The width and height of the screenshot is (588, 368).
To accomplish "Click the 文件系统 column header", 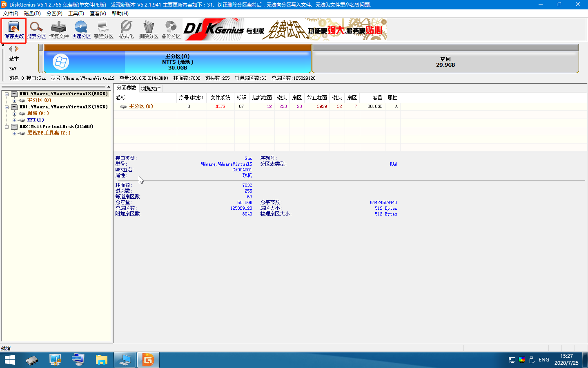I will coord(220,98).
